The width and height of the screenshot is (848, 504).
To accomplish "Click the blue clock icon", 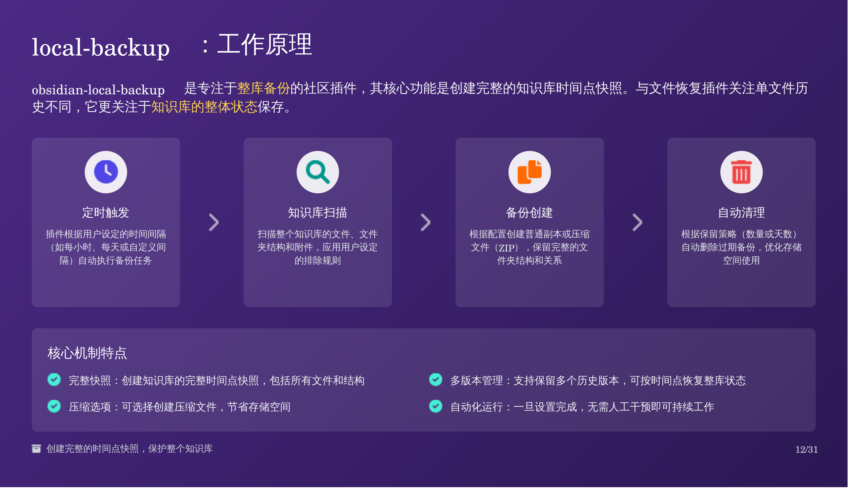I will (x=106, y=172).
